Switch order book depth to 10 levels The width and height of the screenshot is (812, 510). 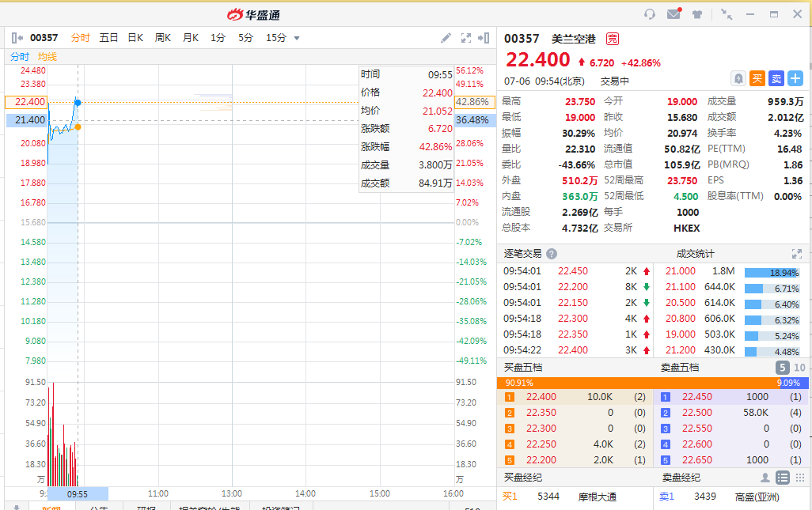pyautogui.click(x=799, y=368)
